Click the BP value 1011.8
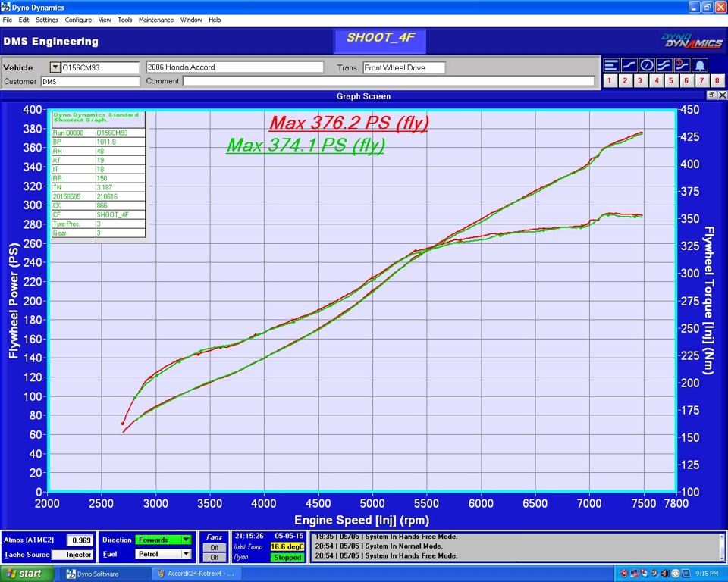Viewport: 728px width, 582px height. 121,142
